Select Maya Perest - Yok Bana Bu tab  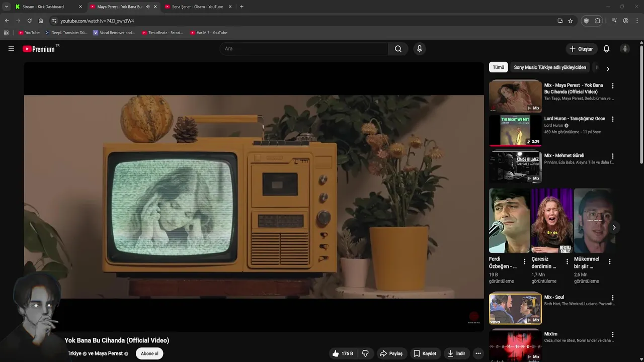click(x=119, y=7)
